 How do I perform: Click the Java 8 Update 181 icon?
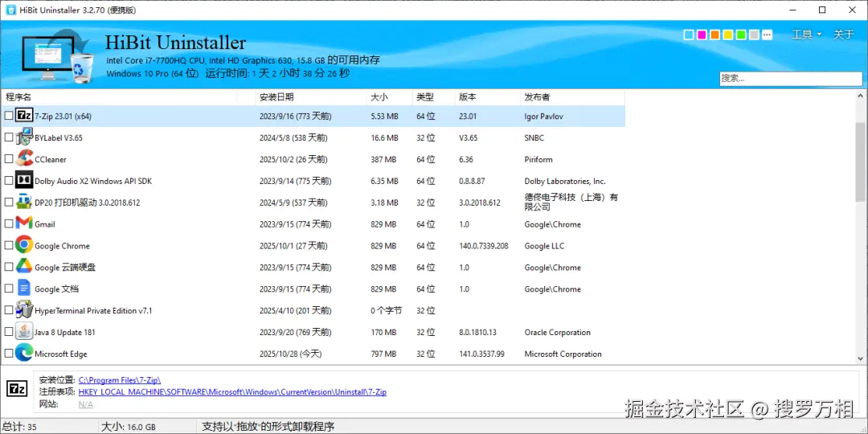pyautogui.click(x=24, y=332)
